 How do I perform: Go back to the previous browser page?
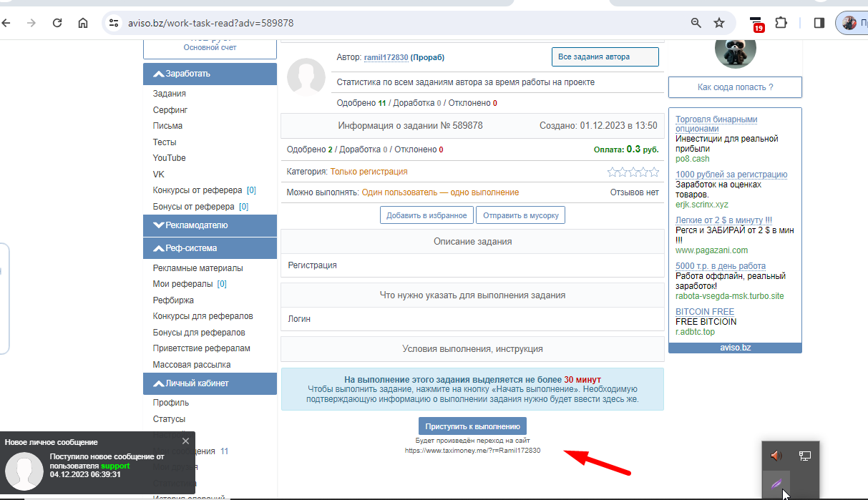point(6,23)
